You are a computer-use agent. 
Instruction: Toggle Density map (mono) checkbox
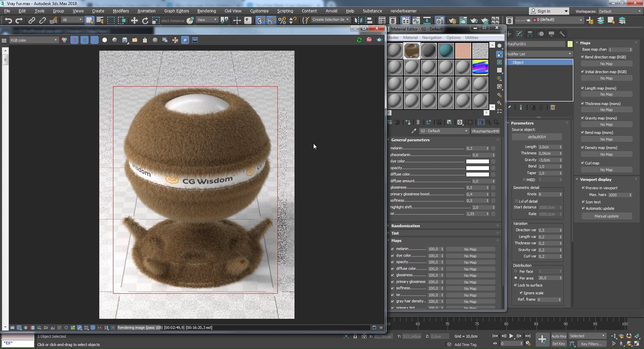pyautogui.click(x=583, y=148)
